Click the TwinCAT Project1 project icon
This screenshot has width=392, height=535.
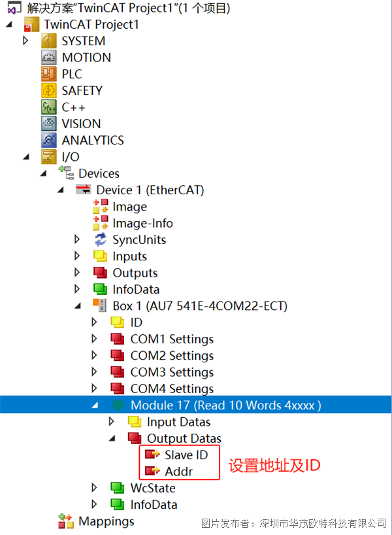coord(31,25)
